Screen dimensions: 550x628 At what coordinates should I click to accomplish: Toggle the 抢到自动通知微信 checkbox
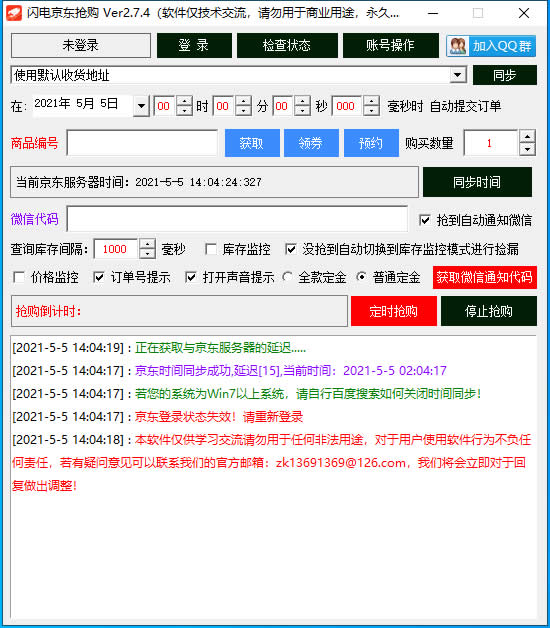(425, 220)
